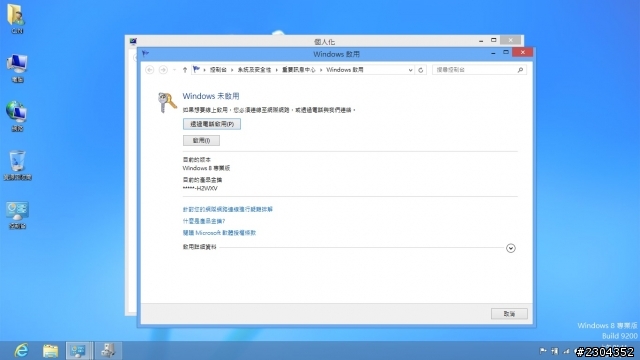Screen dimensions: 640x360
Task: Select Windows 啟用 breadcrumb segment
Action: tap(344, 70)
